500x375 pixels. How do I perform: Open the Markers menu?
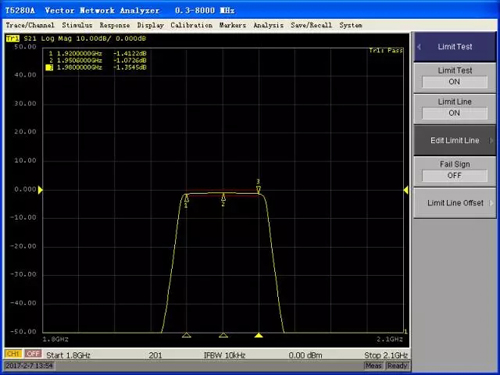232,25
